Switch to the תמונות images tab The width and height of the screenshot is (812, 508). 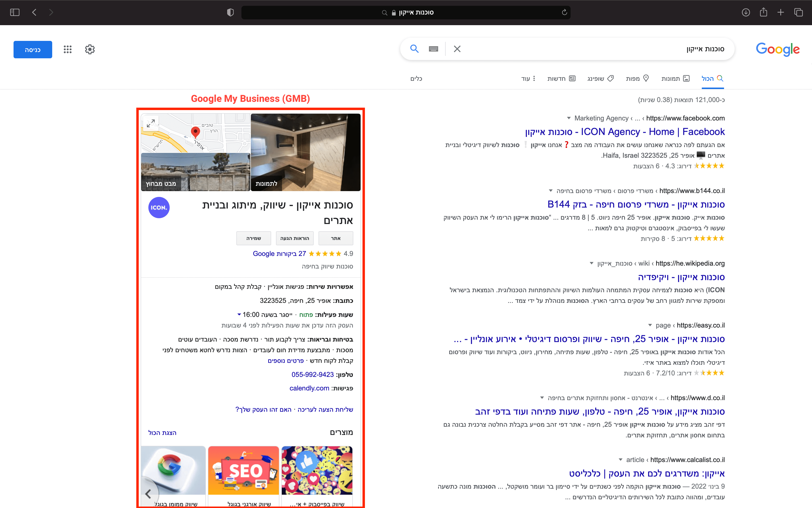pos(675,79)
